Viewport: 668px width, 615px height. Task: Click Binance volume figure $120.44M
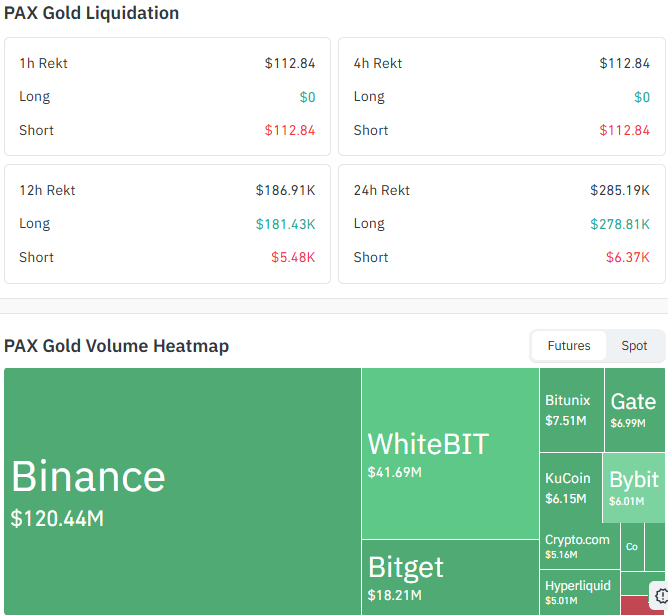tap(57, 519)
